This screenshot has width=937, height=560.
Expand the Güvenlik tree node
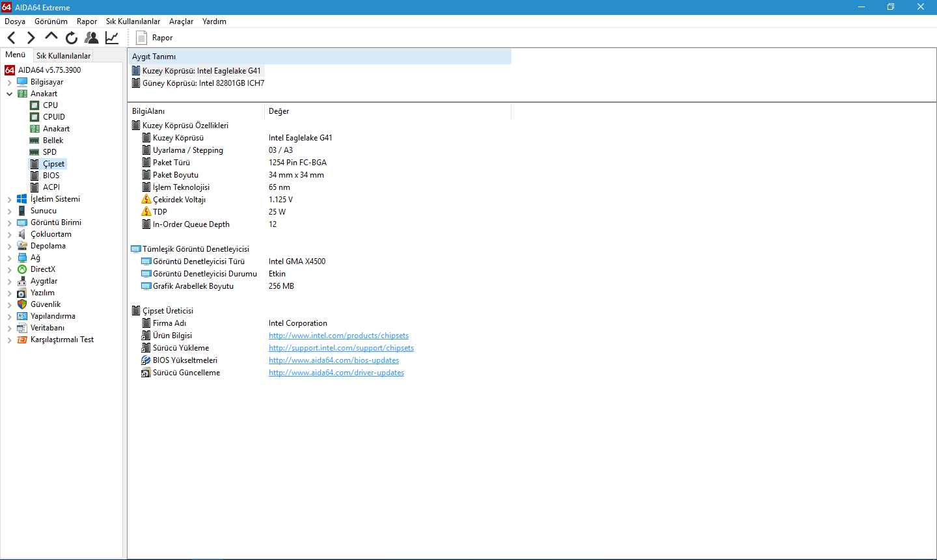(9, 305)
